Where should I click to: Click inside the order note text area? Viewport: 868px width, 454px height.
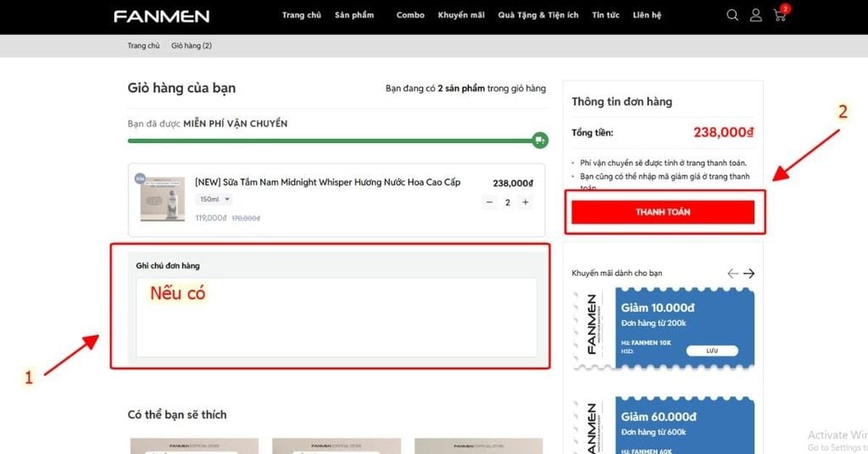(337, 318)
